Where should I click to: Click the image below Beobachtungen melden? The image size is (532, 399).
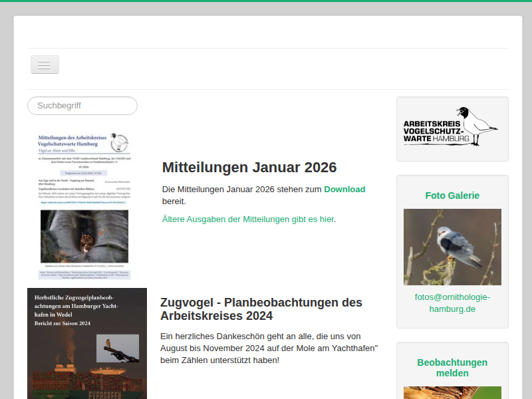pyautogui.click(x=452, y=392)
